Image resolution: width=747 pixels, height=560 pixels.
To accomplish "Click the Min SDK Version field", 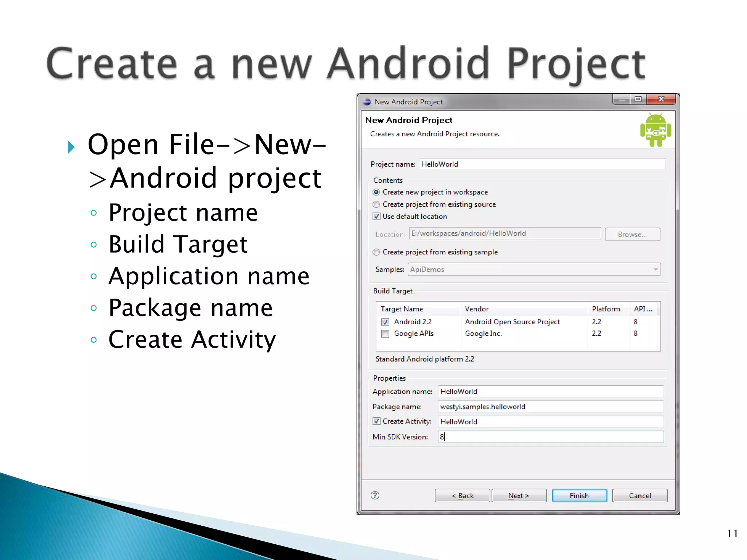I will point(551,437).
